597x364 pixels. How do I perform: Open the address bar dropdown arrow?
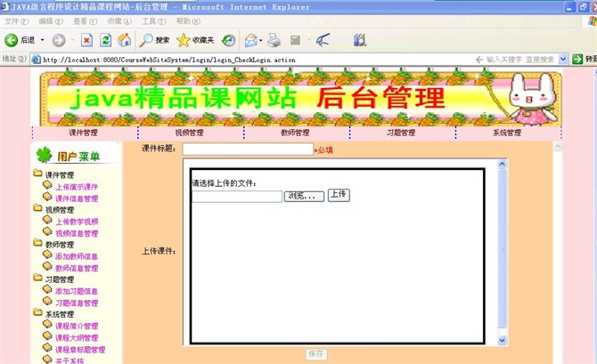[x=563, y=59]
